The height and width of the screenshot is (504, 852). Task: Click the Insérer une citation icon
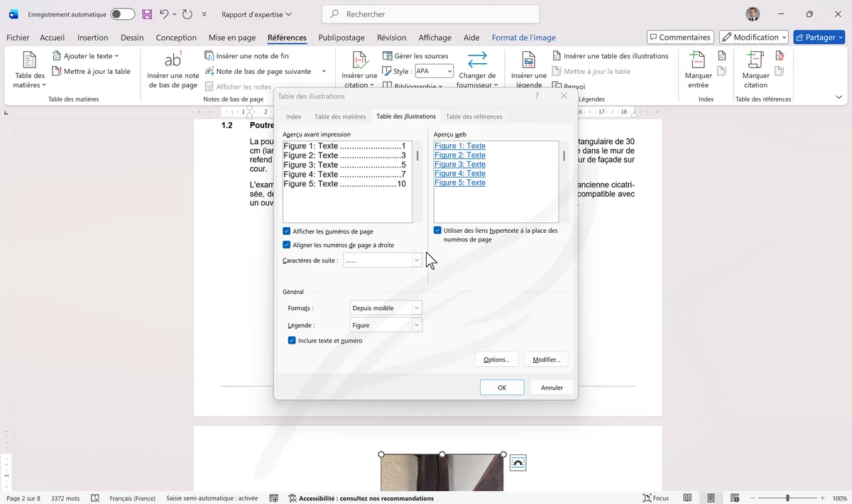click(x=359, y=61)
